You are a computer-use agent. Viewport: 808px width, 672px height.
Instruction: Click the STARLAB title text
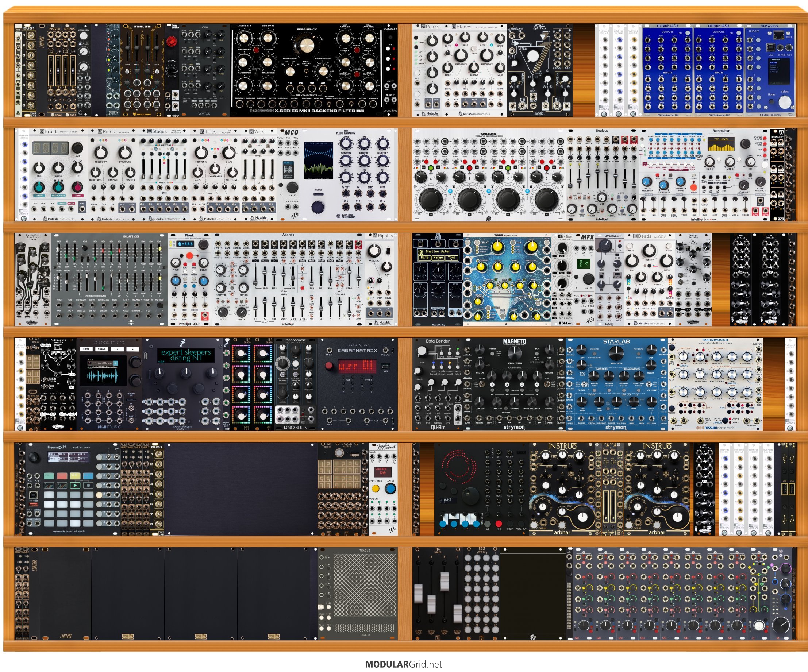(x=616, y=341)
